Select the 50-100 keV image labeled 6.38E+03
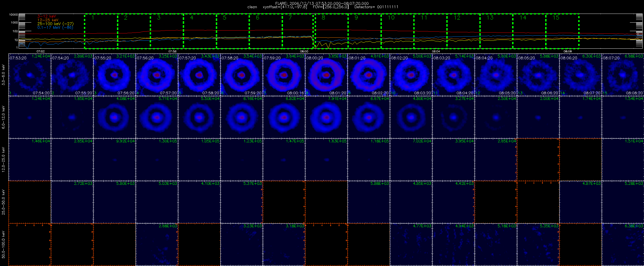The width and height of the screenshot is (644, 266). point(623,244)
